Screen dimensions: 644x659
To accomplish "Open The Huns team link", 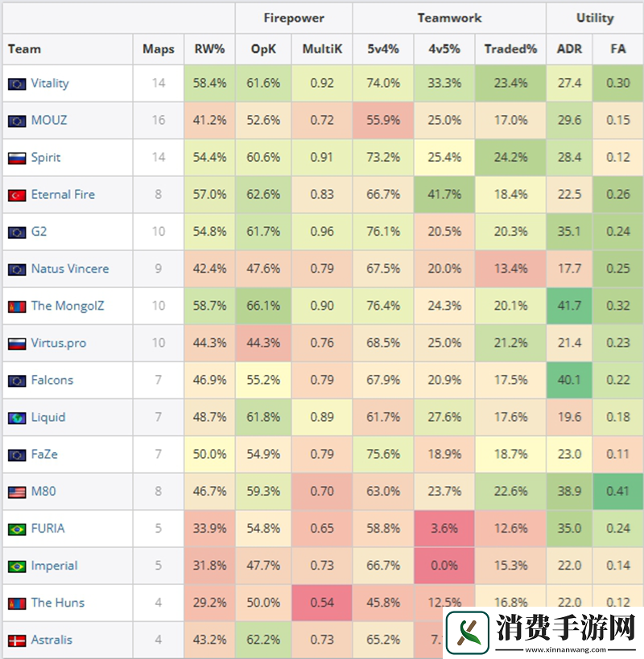I will click(x=58, y=602).
